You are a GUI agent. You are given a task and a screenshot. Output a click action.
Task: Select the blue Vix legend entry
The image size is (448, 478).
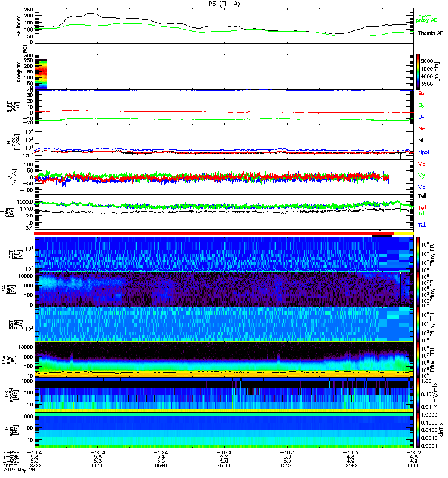point(422,187)
